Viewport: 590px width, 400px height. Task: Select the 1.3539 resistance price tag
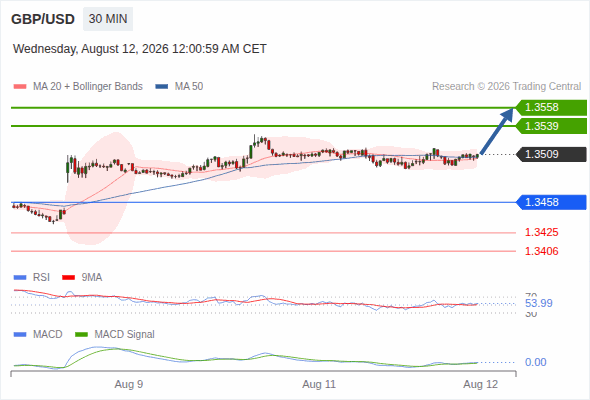[551, 126]
